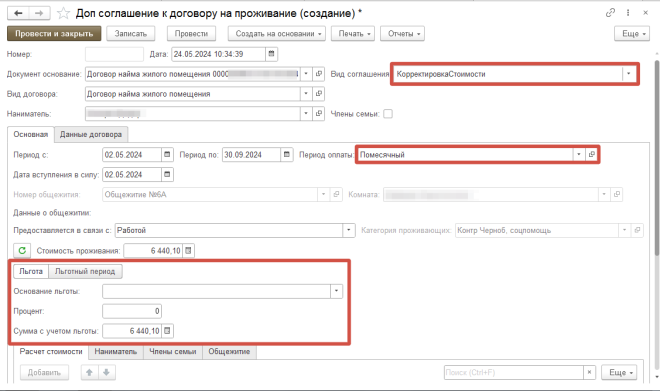
Task: Recalculate cost with green refresh icon
Action: [22, 250]
